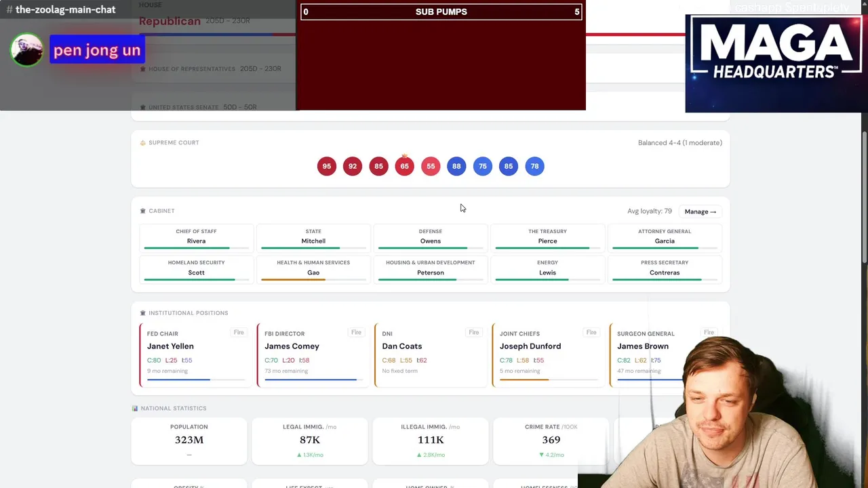Click the Joseph Dunford name

point(530,346)
